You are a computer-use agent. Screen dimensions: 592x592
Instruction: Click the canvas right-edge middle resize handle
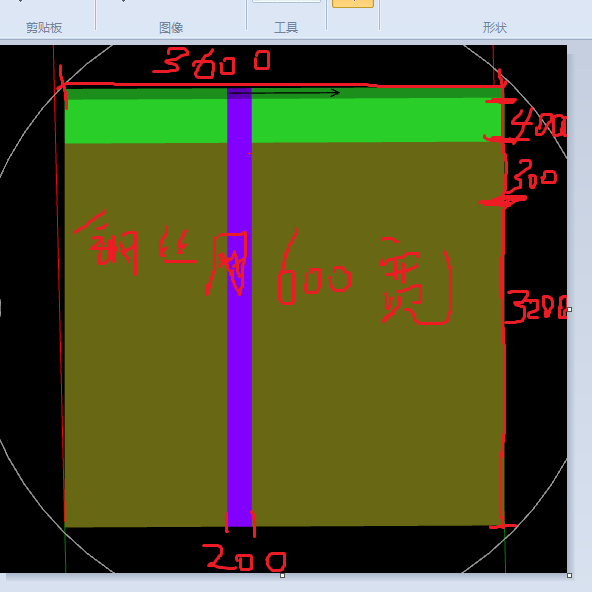click(x=569, y=310)
